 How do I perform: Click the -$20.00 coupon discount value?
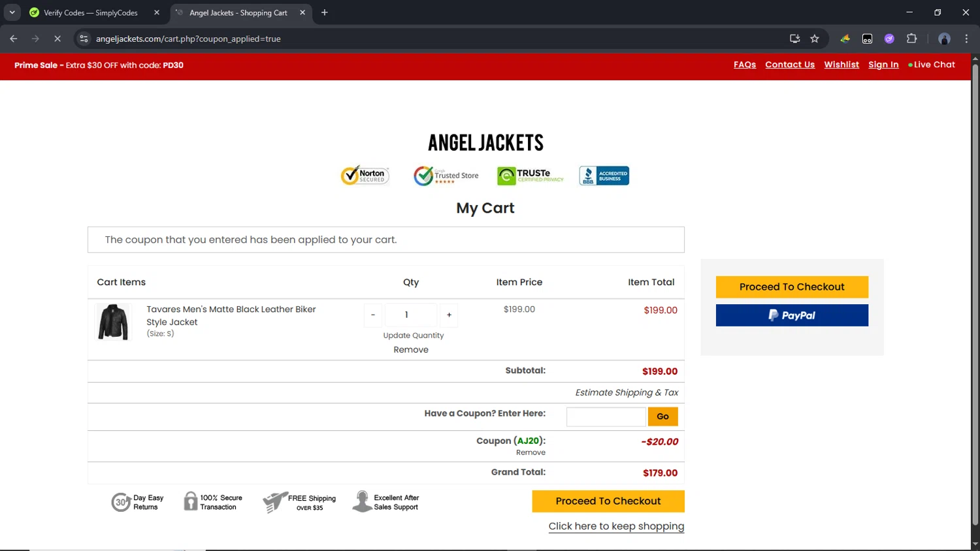(x=660, y=441)
